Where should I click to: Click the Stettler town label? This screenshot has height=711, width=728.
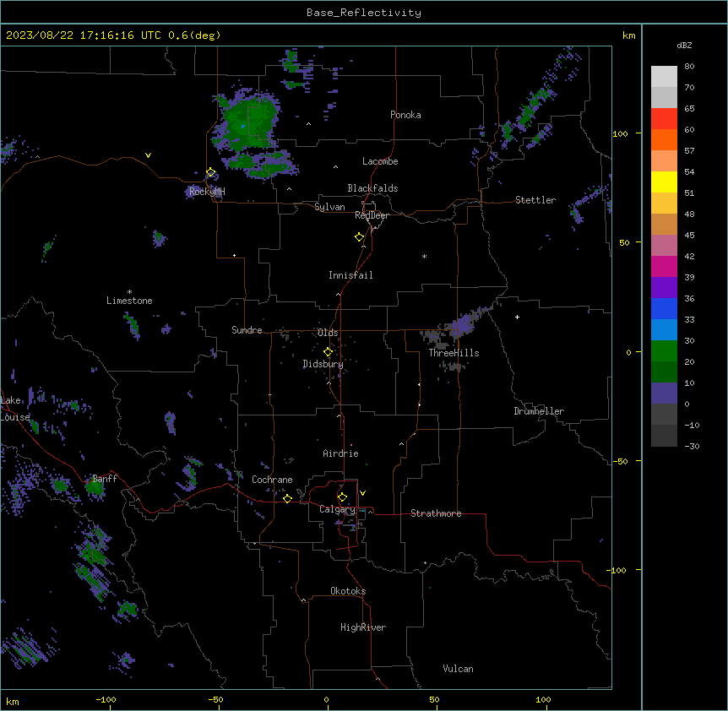(535, 200)
